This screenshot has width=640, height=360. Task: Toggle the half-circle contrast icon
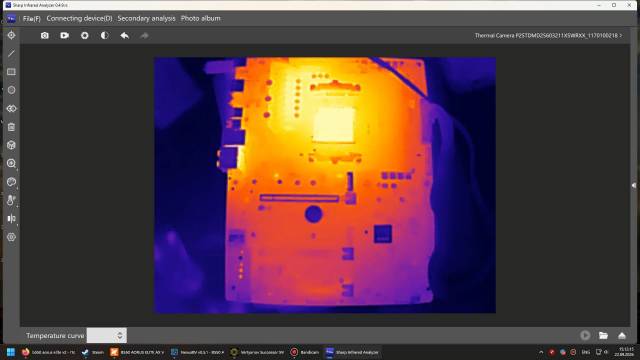tap(104, 36)
